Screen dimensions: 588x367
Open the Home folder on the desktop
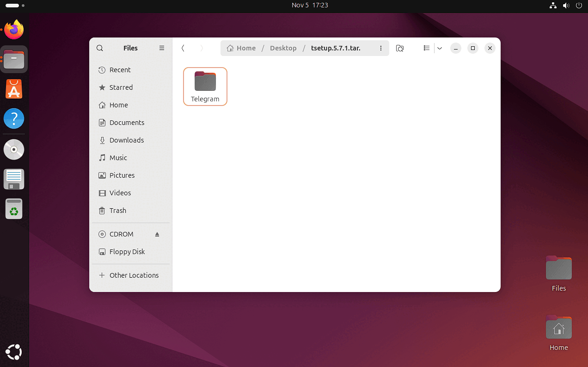(559, 333)
